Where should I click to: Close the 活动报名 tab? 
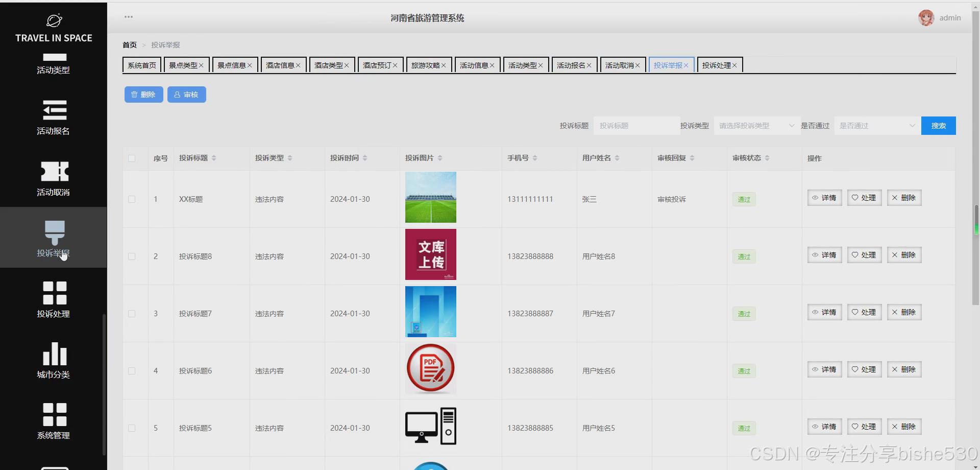[x=589, y=65]
